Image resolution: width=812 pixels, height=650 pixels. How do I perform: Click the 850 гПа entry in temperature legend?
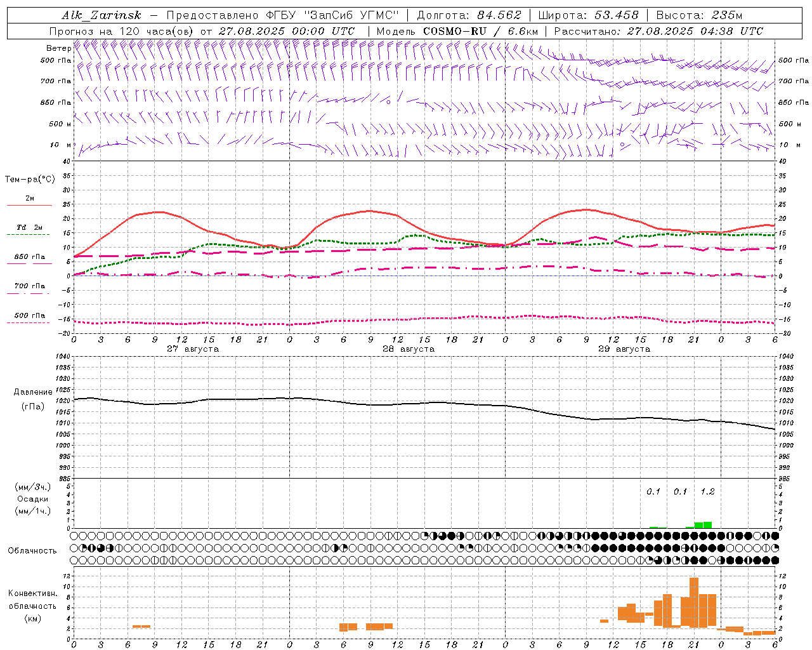pyautogui.click(x=30, y=257)
